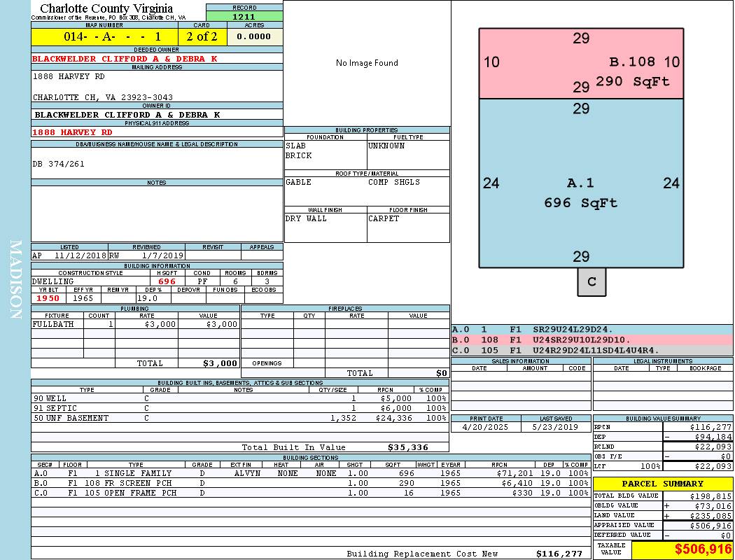Click wall finish DRY WALL
735x560 pixels.
[306, 218]
